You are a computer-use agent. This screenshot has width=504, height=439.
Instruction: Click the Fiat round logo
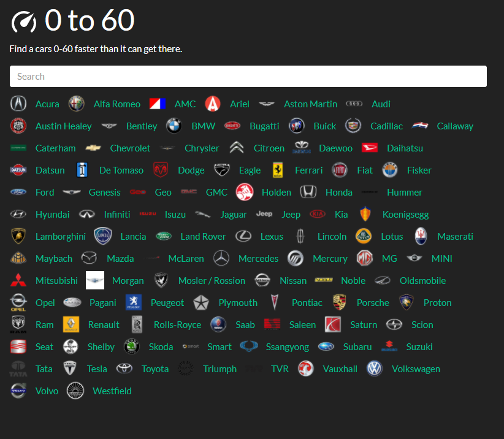(x=340, y=170)
